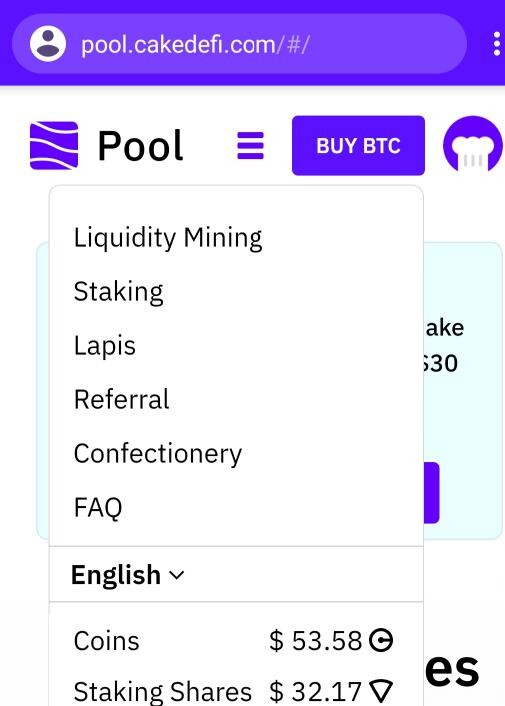Select Staking from the menu
The width and height of the screenshot is (505, 706).
(x=118, y=292)
